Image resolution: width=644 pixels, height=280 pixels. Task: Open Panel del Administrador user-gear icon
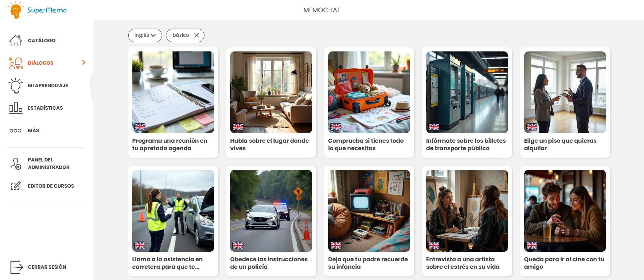(16, 164)
